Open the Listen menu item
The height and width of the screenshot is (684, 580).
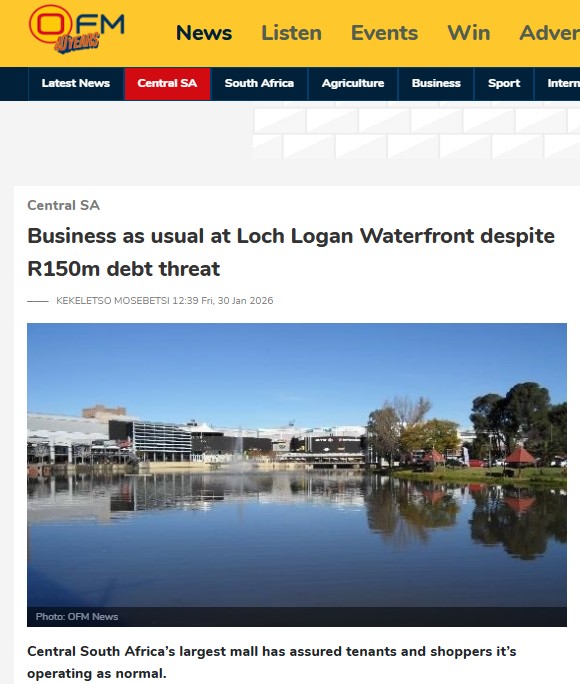[291, 33]
